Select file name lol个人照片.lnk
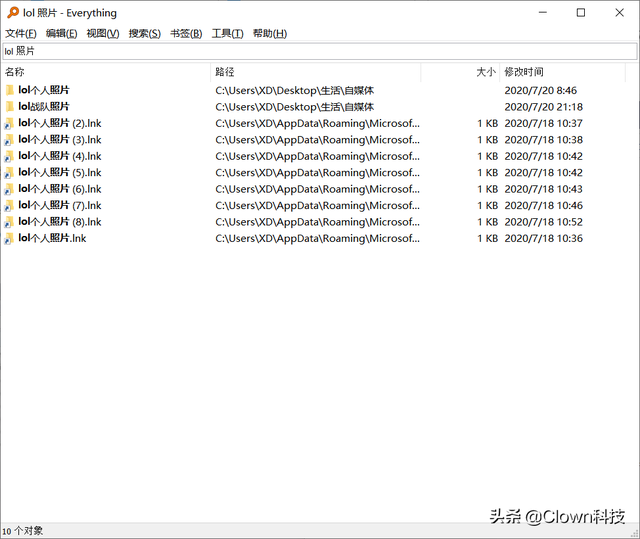The width and height of the screenshot is (640, 539). [52, 238]
